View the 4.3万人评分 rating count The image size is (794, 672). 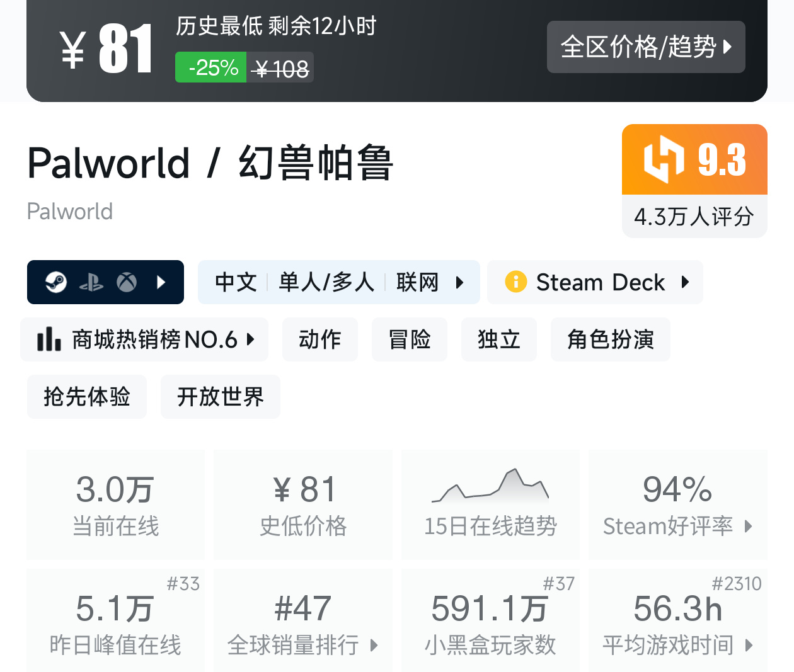coord(694,217)
